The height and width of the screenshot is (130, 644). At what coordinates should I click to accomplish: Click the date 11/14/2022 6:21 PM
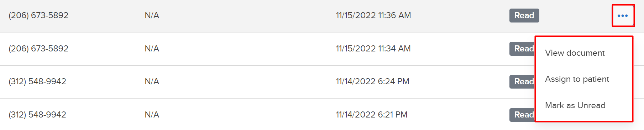[372, 115]
